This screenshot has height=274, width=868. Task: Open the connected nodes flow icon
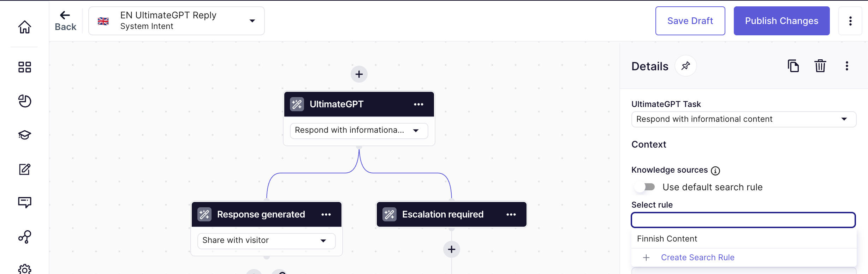(x=25, y=237)
